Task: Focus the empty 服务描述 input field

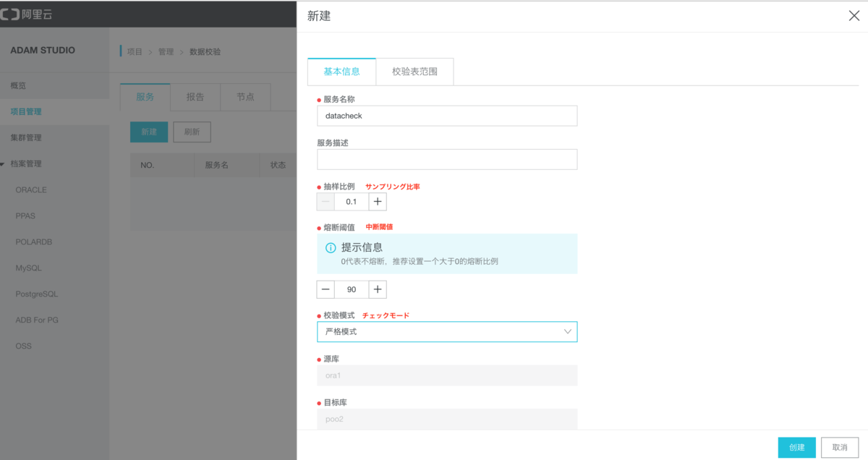Action: (x=447, y=159)
